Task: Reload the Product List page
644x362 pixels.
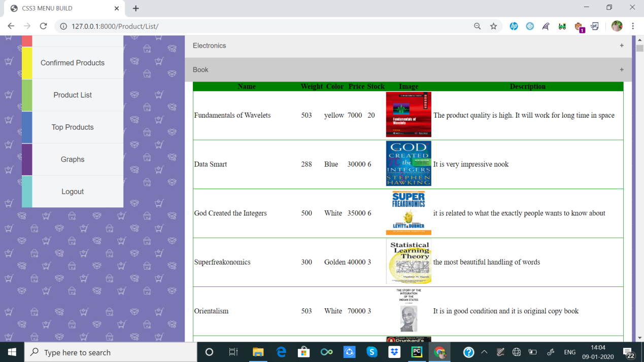Action: 43,26
